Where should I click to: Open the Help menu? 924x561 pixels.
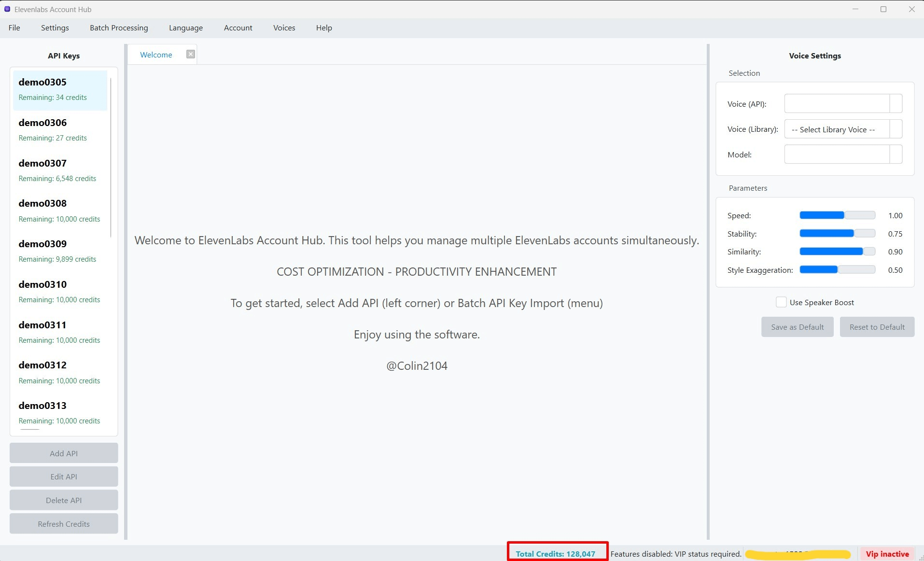coord(324,28)
